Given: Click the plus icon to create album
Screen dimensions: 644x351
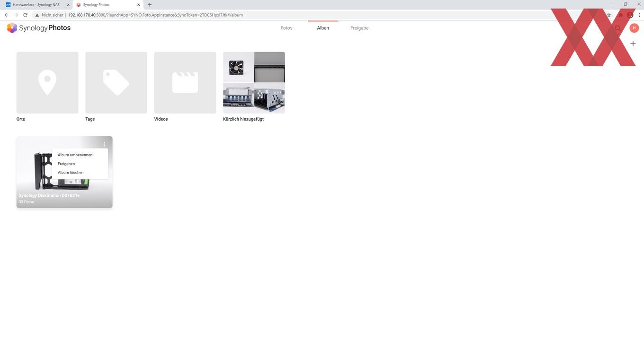Looking at the screenshot, I should (x=633, y=44).
